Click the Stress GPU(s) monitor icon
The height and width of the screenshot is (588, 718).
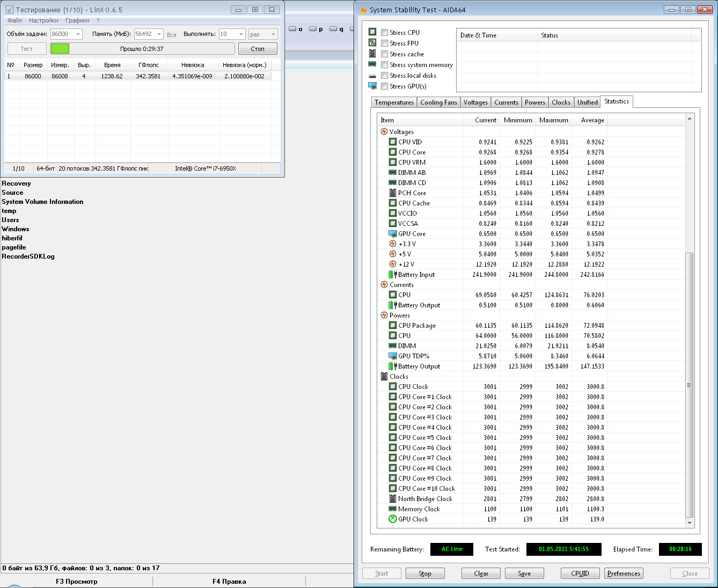point(372,86)
